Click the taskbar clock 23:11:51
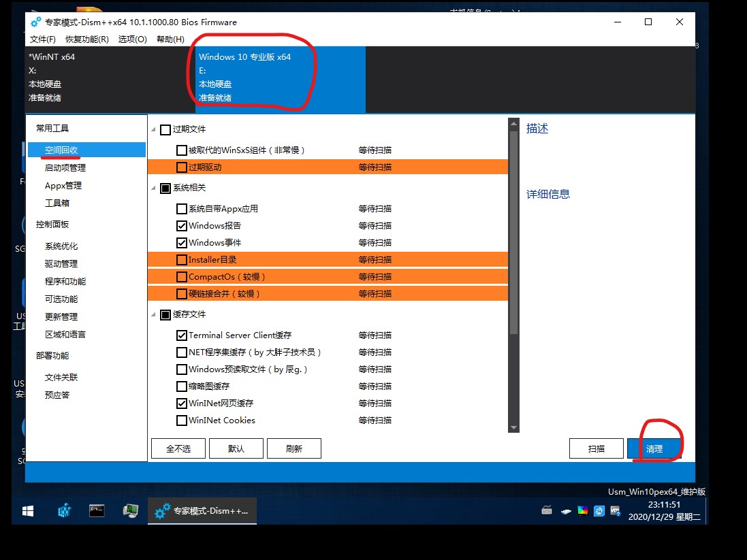The width and height of the screenshot is (747, 560). click(664, 504)
